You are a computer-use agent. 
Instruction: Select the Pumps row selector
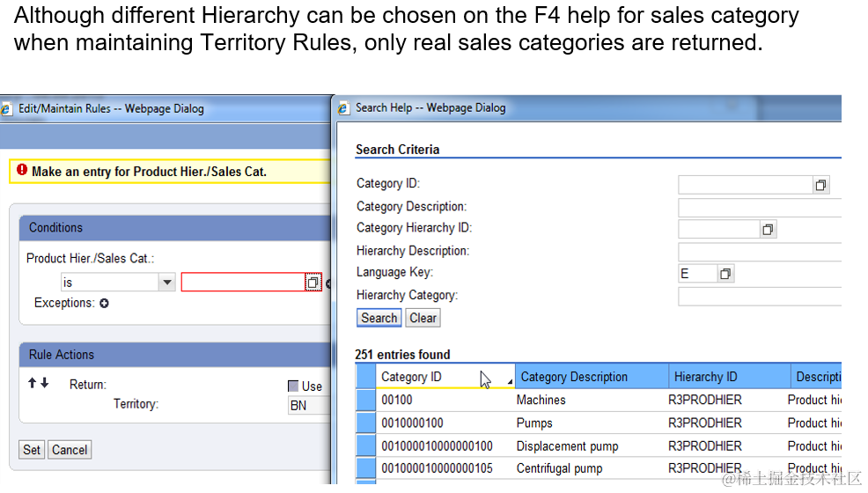click(366, 423)
